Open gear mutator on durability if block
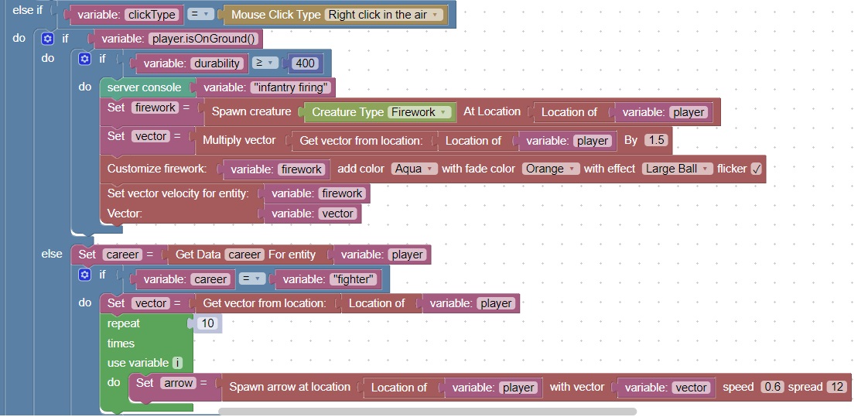This screenshot has width=868, height=417. (x=85, y=59)
